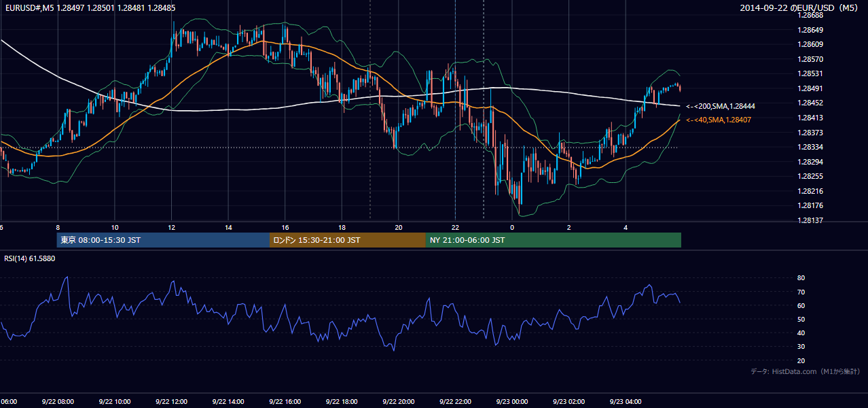The height and width of the screenshot is (408, 868).
Task: Click the RSI scale value 50
Action: (x=801, y=319)
